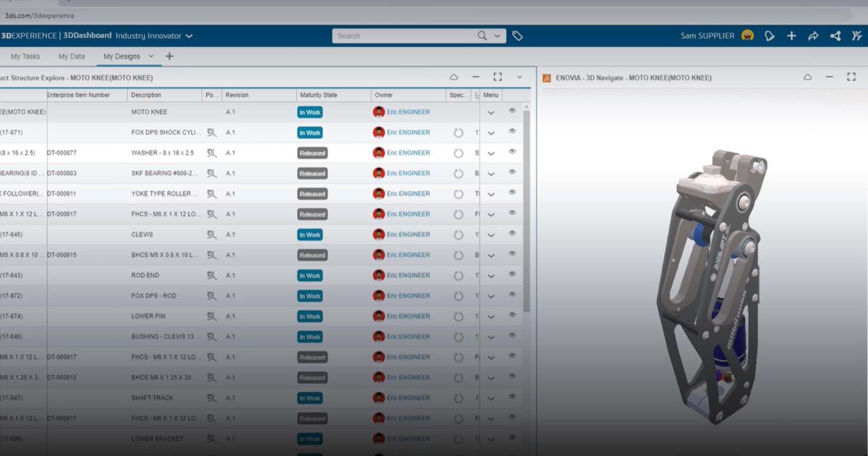Toggle the eye icon on the CLEVIS row
Image resolution: width=868 pixels, height=456 pixels.
pyautogui.click(x=512, y=234)
